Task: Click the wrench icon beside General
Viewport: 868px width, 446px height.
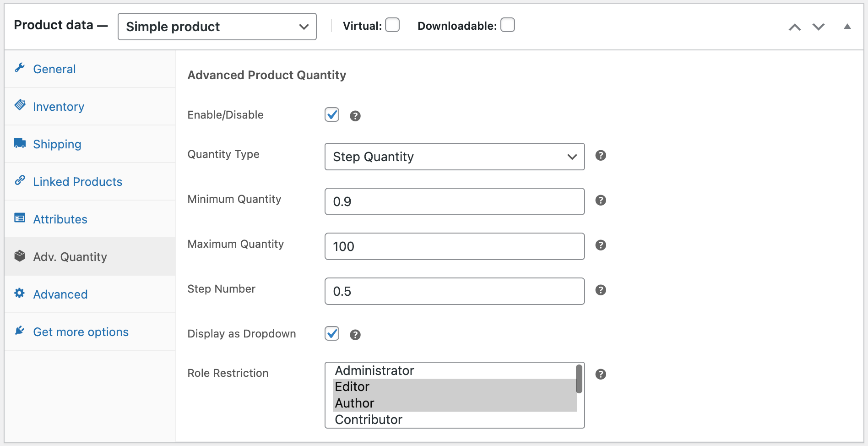Action: coord(19,68)
